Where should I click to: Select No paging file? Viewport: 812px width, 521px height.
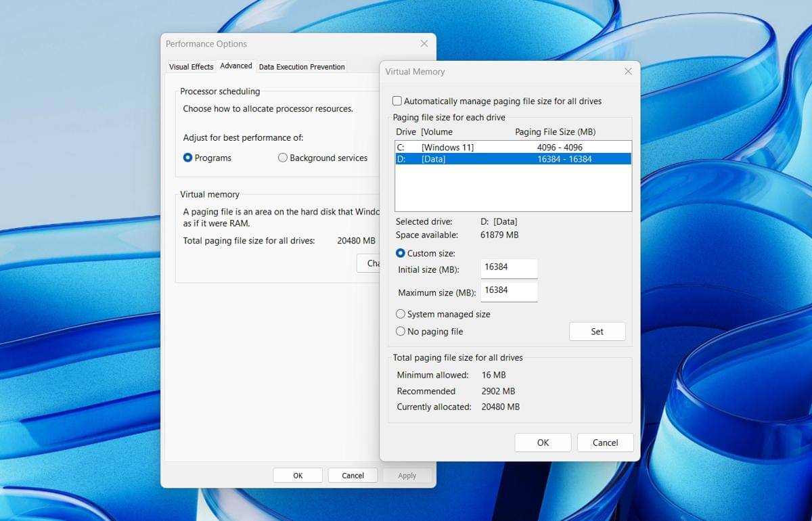[x=400, y=332]
